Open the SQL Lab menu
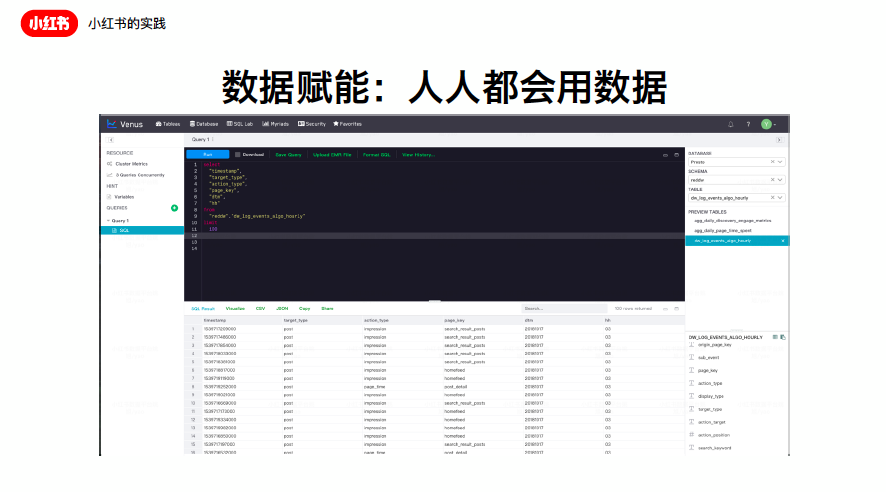The height and width of the screenshot is (492, 886). point(240,124)
